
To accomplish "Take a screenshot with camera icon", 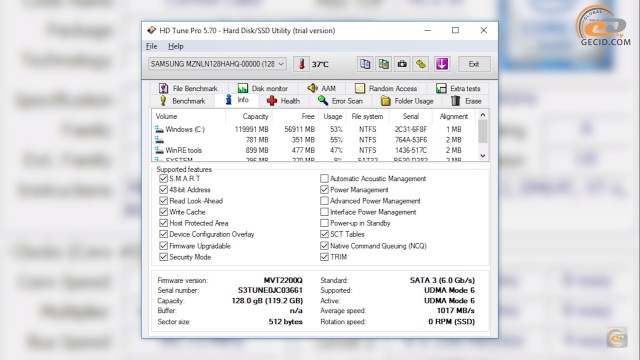I will 402,64.
